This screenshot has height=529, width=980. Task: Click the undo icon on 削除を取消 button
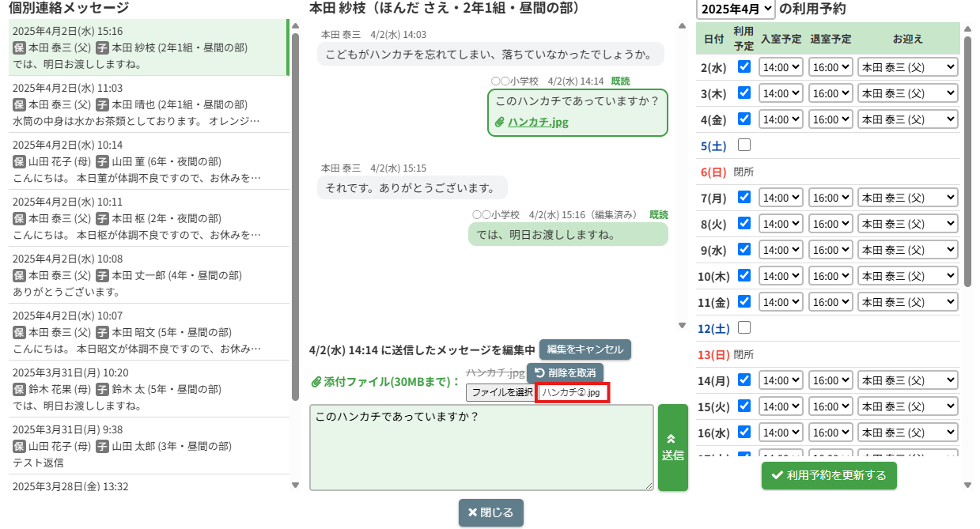[539, 372]
